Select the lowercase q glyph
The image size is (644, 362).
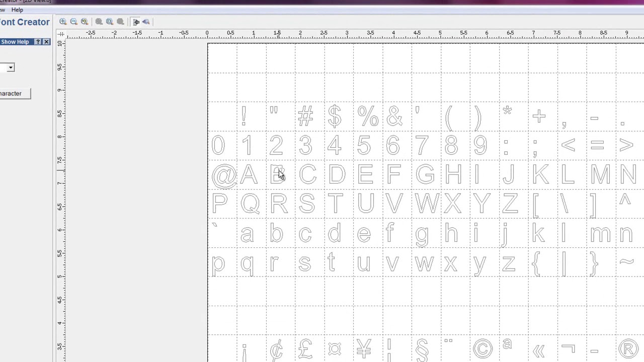click(247, 265)
